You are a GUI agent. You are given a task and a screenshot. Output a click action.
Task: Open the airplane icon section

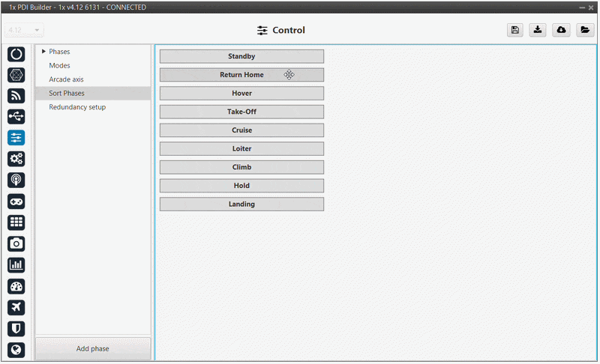coord(16,307)
